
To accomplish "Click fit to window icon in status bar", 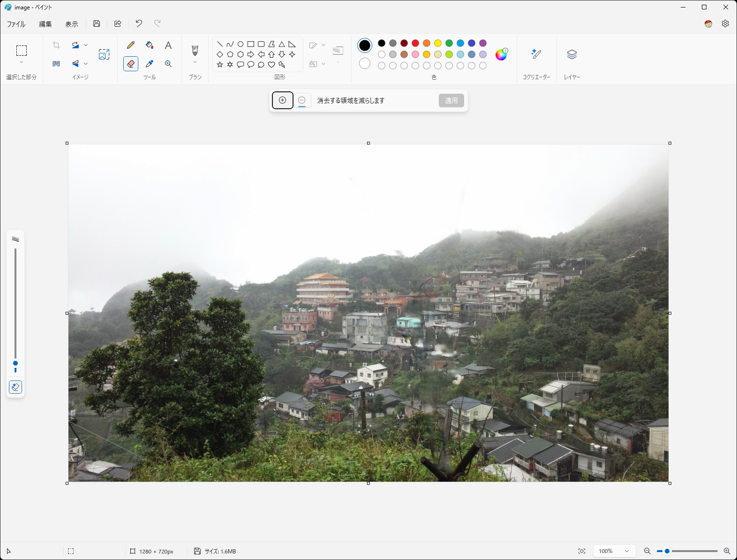I will [x=582, y=551].
